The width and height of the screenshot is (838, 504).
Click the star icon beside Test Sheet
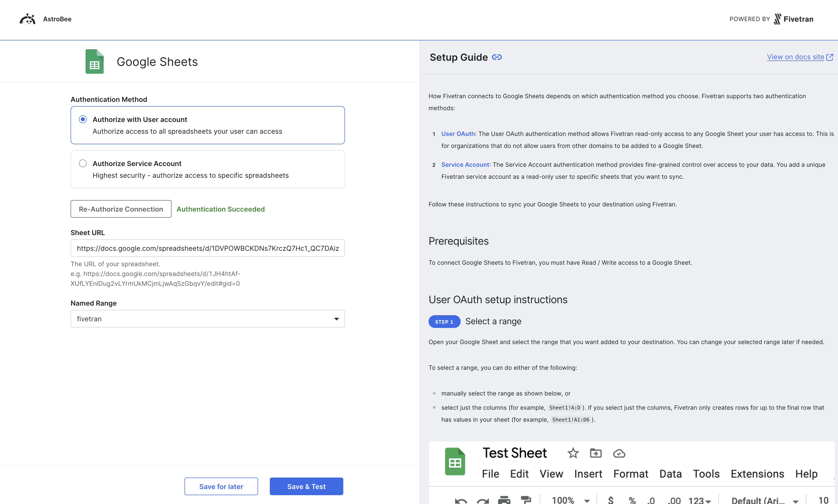(x=573, y=453)
